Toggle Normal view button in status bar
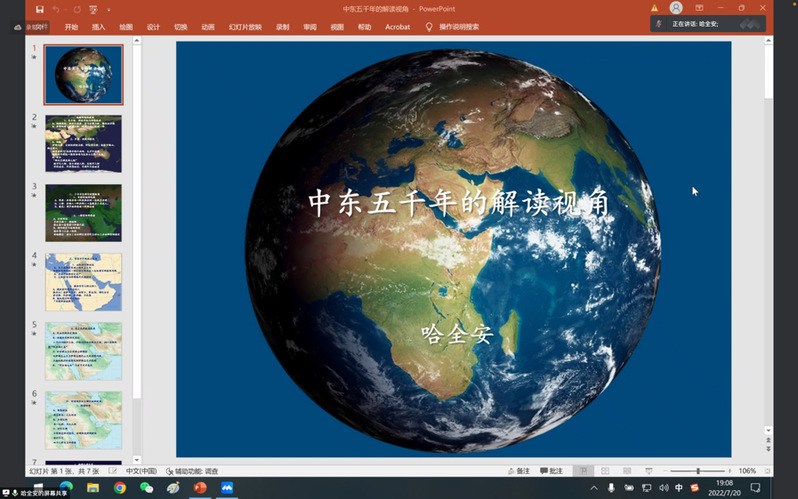 coord(583,471)
